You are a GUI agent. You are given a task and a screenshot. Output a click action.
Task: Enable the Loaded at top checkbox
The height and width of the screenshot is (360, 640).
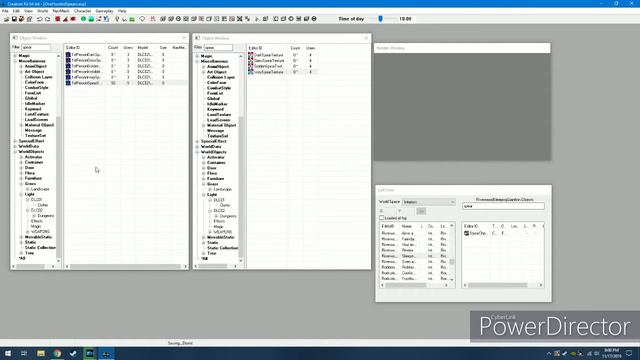pos(382,218)
